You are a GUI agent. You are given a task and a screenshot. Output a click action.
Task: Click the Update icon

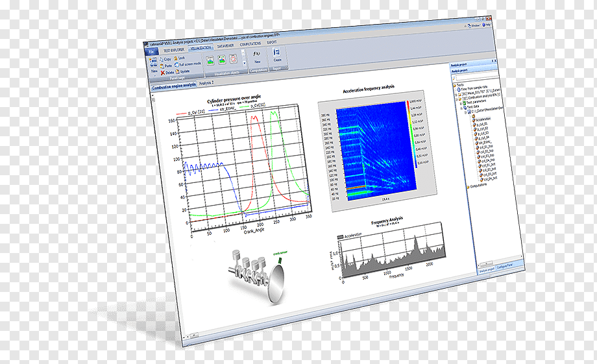pos(177,71)
